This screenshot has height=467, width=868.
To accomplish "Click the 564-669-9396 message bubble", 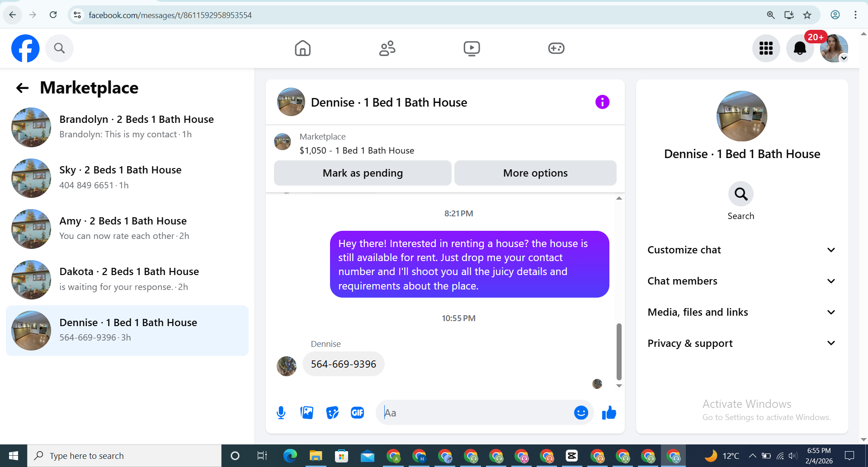I will 344,364.
